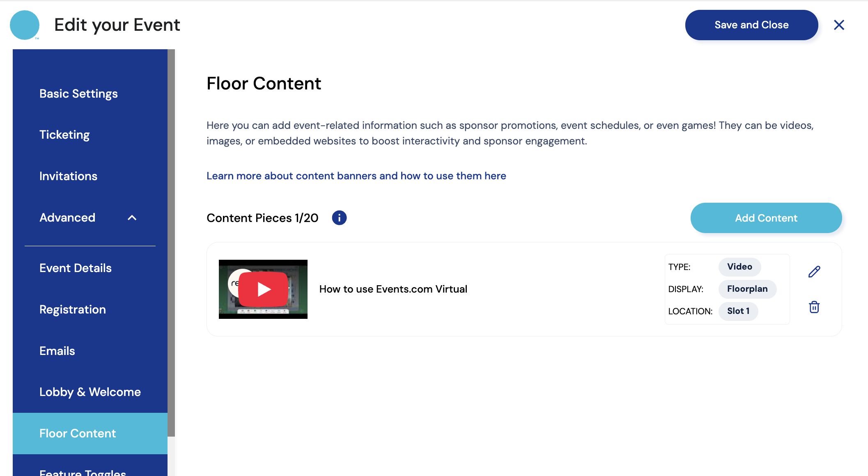Screen dimensions: 868x476
Task: Open the learn more about content banners link
Action: tap(356, 176)
